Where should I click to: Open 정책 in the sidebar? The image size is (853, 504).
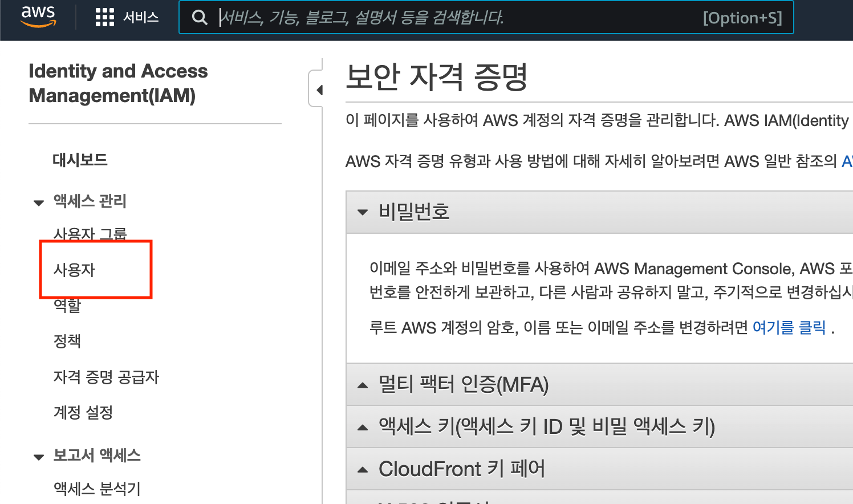pos(67,341)
